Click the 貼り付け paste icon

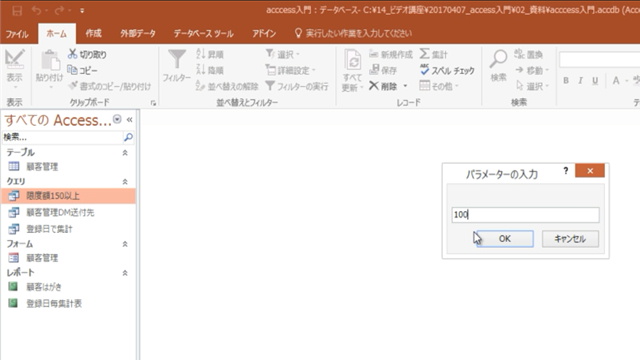pos(50,60)
